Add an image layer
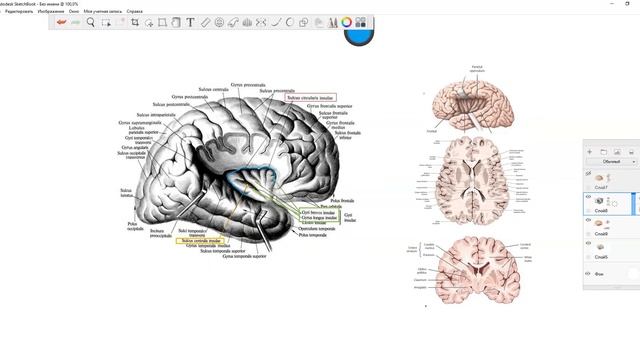640x360 pixels. [617, 152]
